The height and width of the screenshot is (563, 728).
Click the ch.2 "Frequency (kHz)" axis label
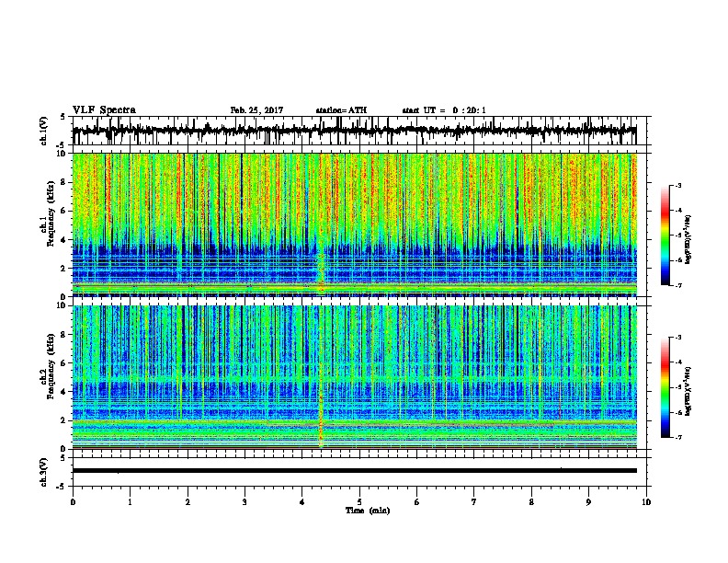[51, 366]
